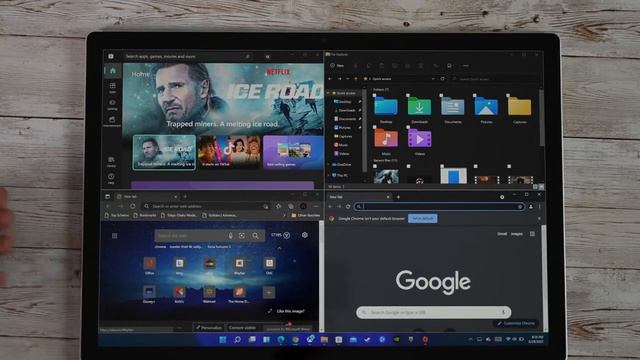This screenshot has height=360, width=640.
Task: Open Library in Microsoft Store sidebar
Action: [111, 162]
